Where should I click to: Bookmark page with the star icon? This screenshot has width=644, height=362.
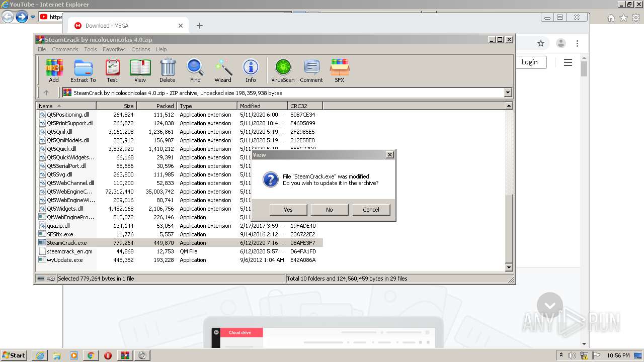click(541, 43)
